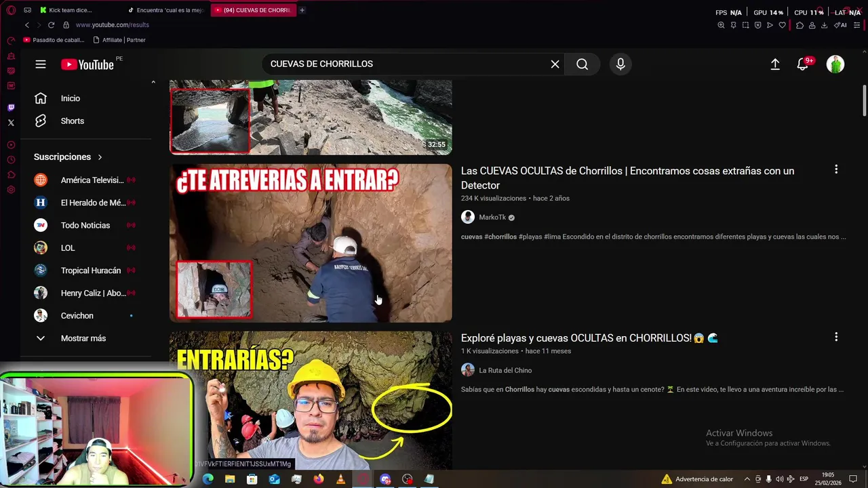868x488 pixels.
Task: Open the extensions puzzle icon
Action: pyautogui.click(x=800, y=25)
